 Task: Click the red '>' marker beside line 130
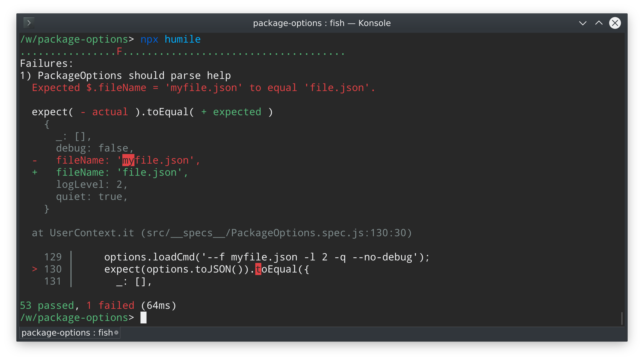pyautogui.click(x=35, y=269)
